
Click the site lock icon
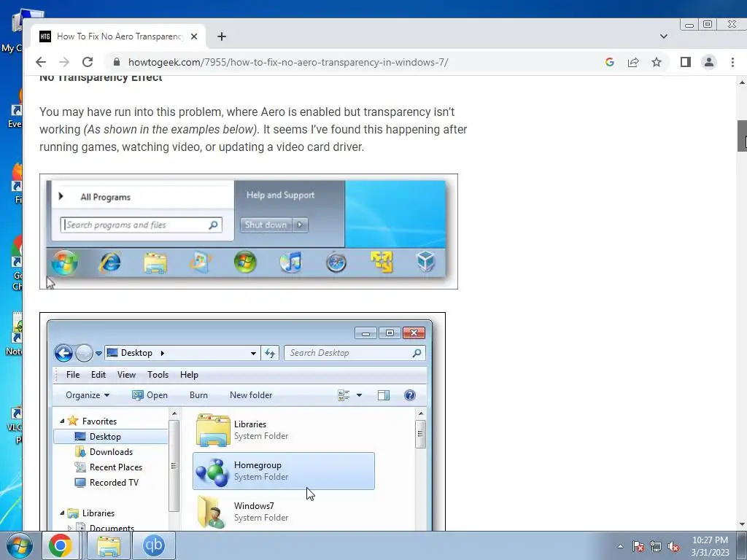(x=116, y=62)
